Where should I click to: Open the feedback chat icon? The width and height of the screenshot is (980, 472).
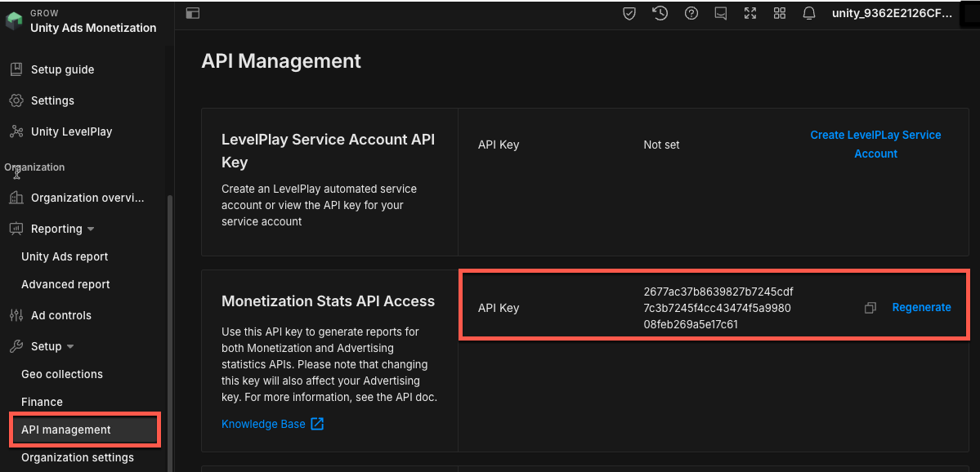[x=720, y=13]
